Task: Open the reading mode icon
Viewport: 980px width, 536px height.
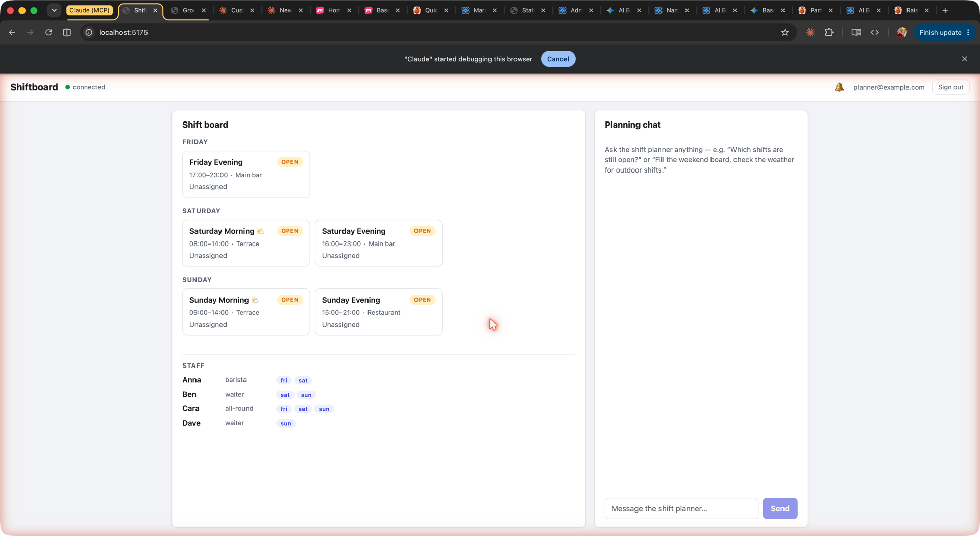Action: tap(856, 32)
